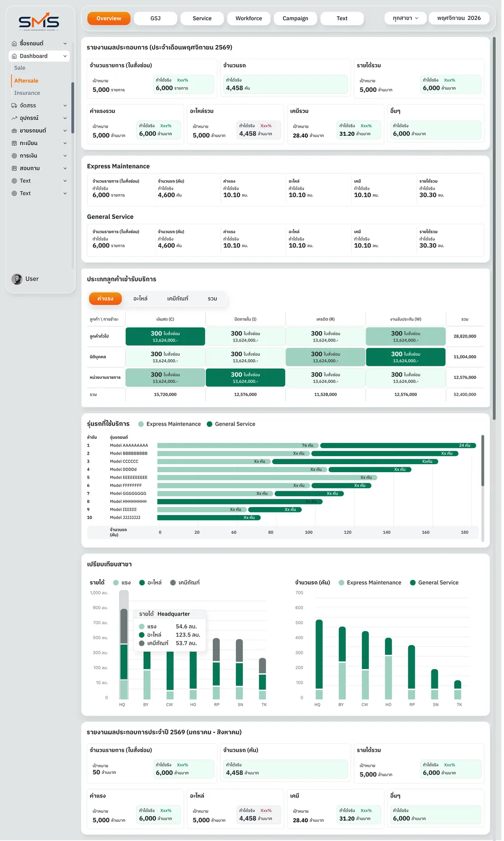
Task: Click the icon beside ขายรถยนต์
Action: tap(14, 131)
